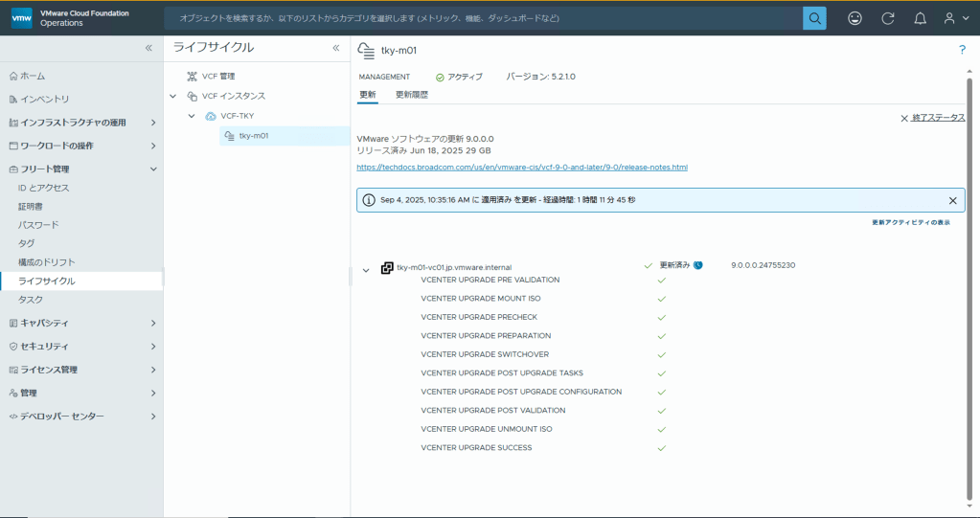Expand 管理 menu
This screenshot has width=980, height=518.
(153, 393)
